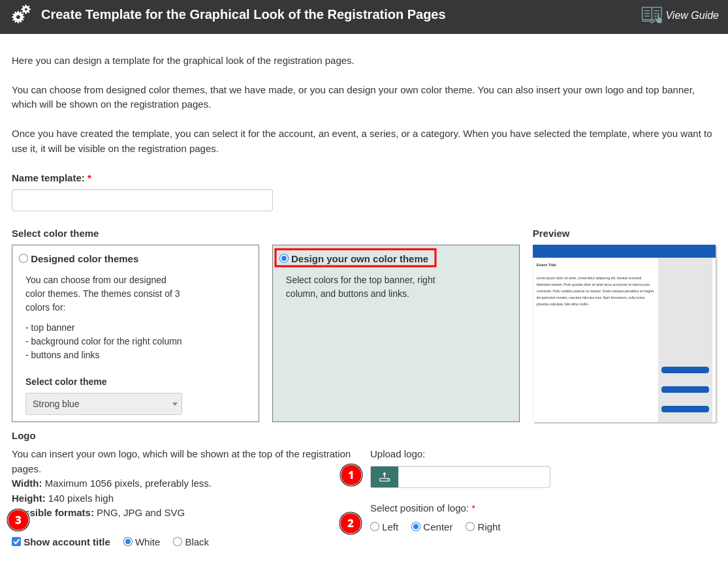Choose Design your own color theme

pyautogui.click(x=284, y=258)
